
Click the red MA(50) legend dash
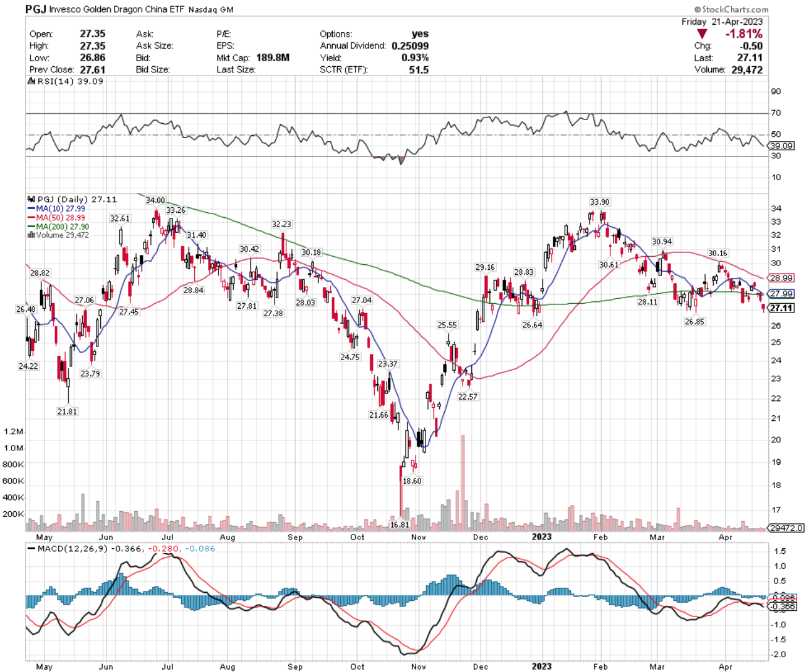pos(32,218)
